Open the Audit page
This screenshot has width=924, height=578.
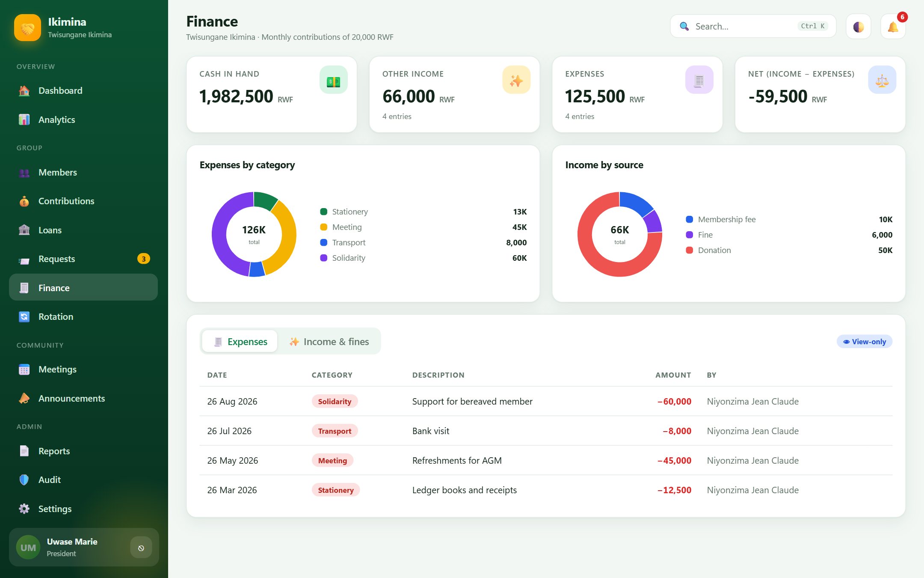click(83, 480)
